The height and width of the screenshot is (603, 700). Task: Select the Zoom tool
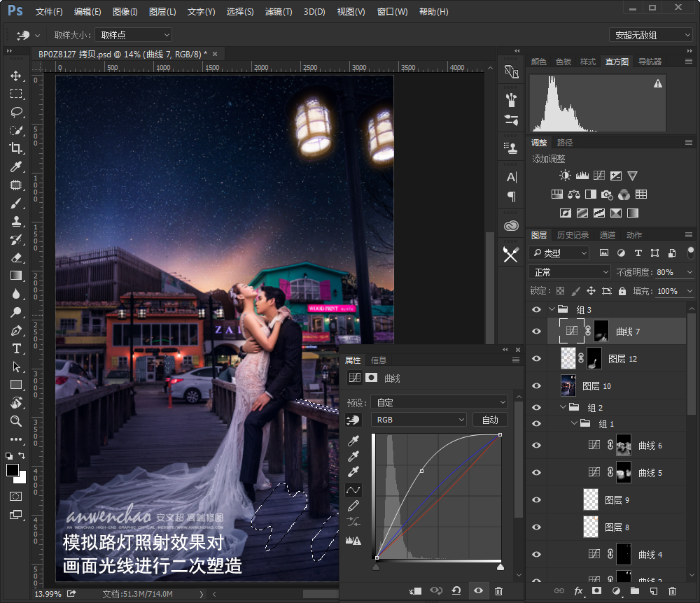pos(16,421)
